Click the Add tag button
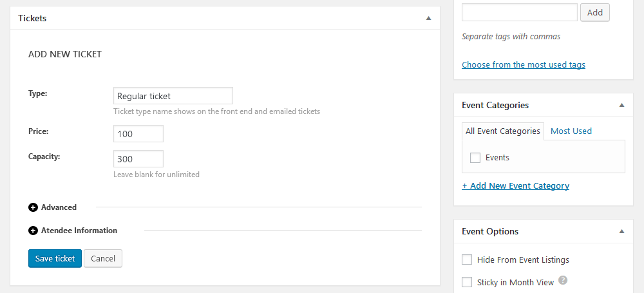Screen dimensions: 644x293 594,12
